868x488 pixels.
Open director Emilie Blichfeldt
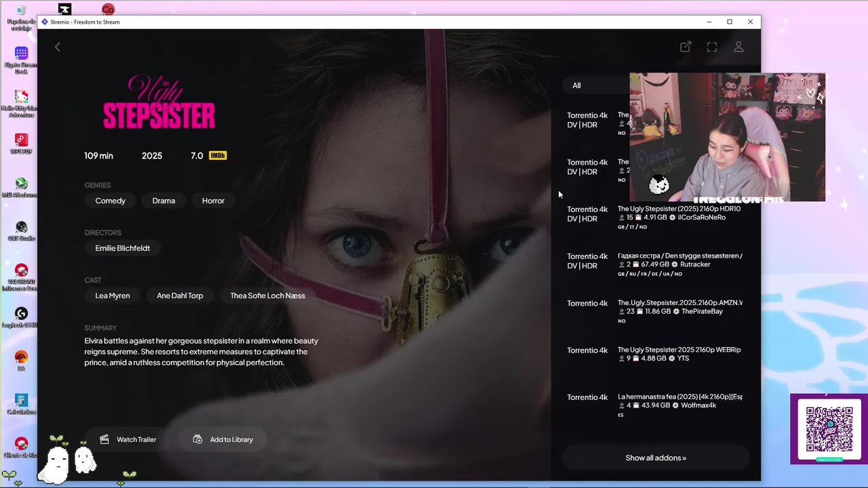[x=123, y=248]
